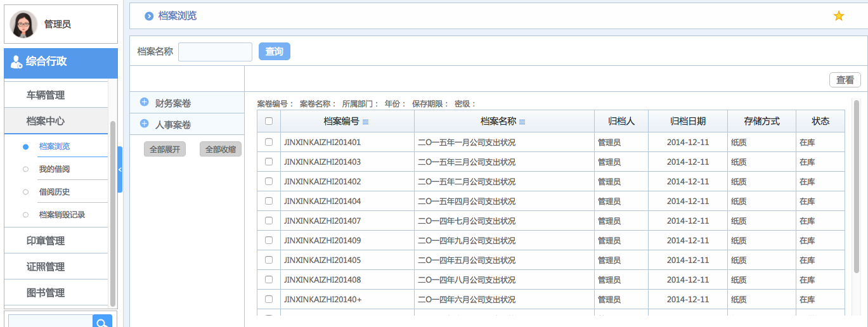Viewport: 868px width, 327px height.
Task: Click the table's vertical scrollbar
Action: coord(856,186)
